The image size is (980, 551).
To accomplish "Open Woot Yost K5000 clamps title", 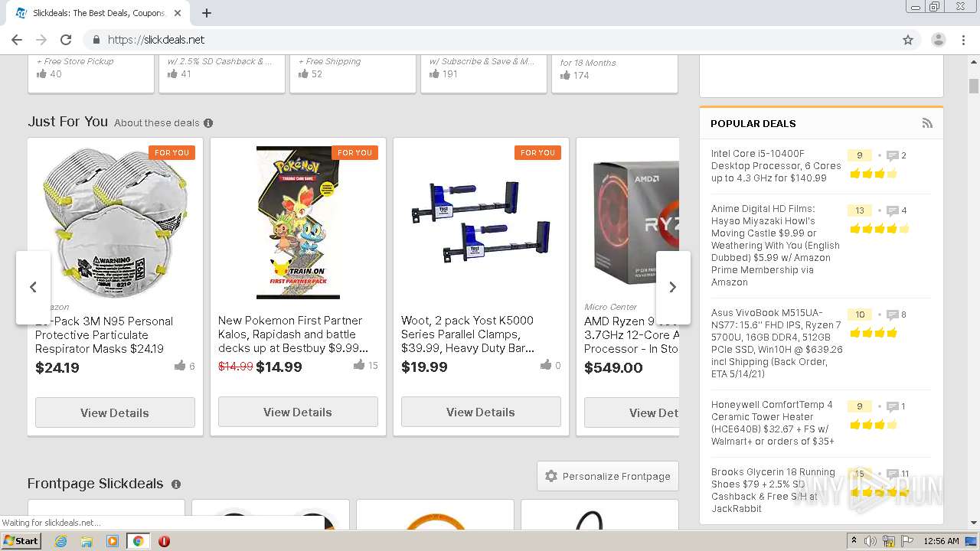I will click(468, 334).
